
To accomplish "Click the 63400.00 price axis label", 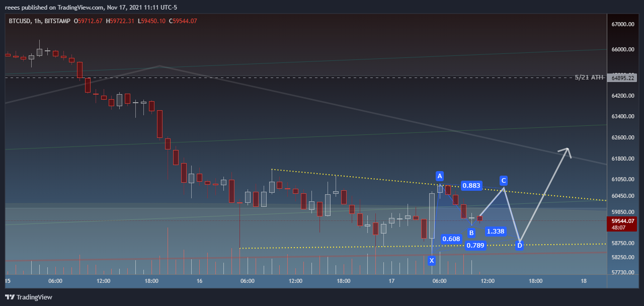I will coord(623,116).
